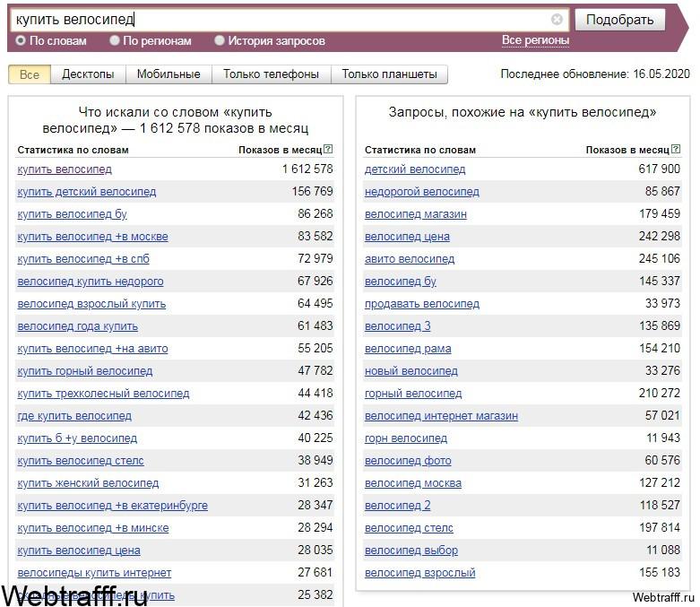Image resolution: width=700 pixels, height=607 pixels.
Task: Clear the search field with the X icon
Action: coord(557,19)
